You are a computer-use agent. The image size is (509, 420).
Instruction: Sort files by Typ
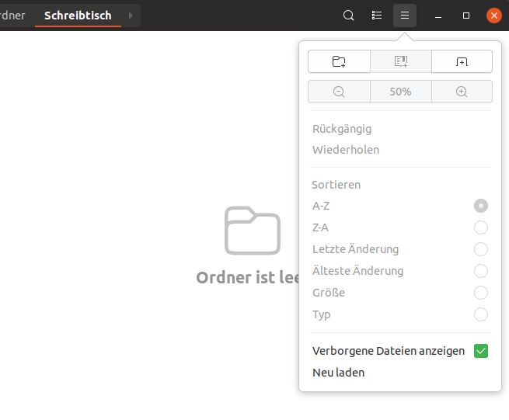coord(481,314)
